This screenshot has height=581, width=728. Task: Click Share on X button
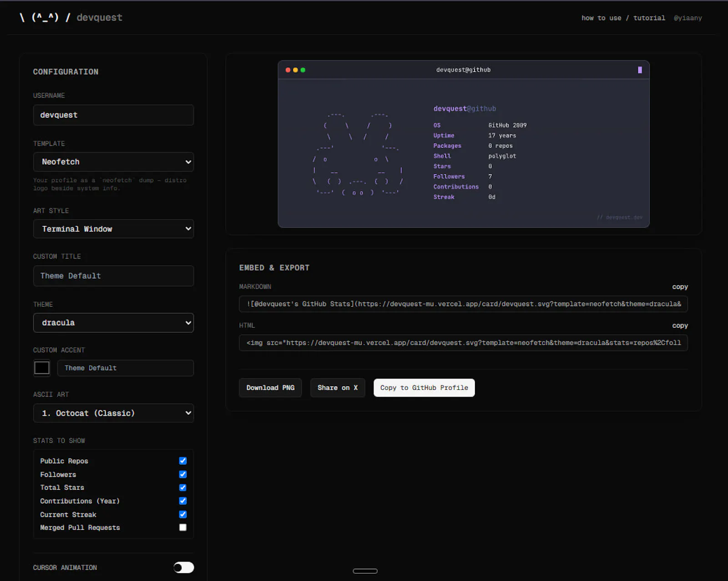338,388
